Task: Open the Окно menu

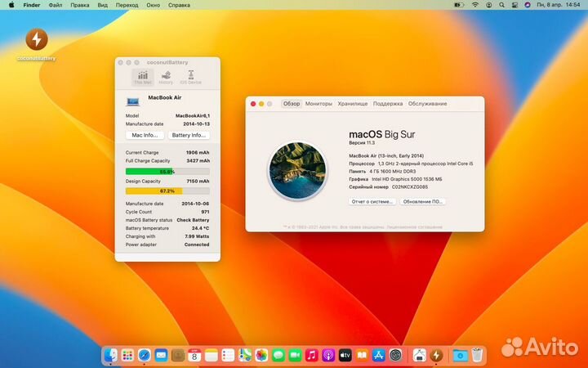Action: pos(153,5)
